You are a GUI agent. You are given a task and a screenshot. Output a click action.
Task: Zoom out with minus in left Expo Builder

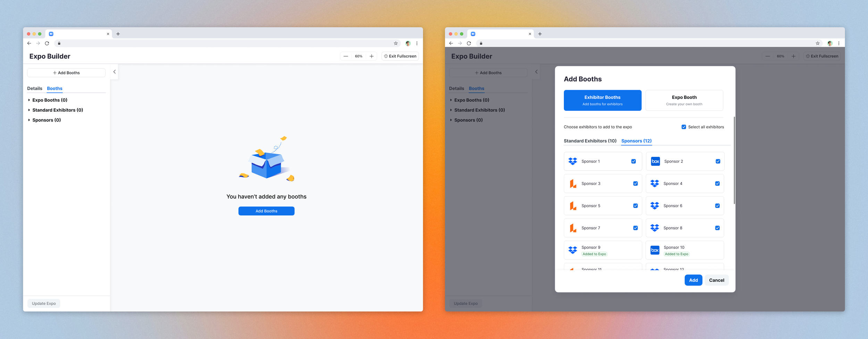tap(346, 56)
